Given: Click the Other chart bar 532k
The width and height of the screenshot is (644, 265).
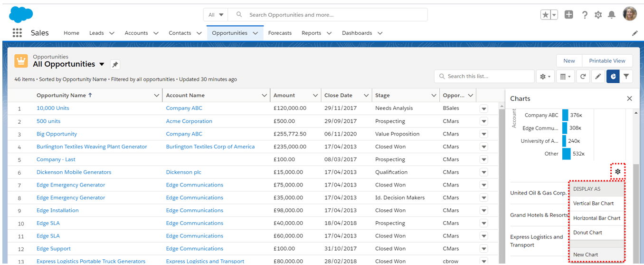Looking at the screenshot, I should point(567,154).
